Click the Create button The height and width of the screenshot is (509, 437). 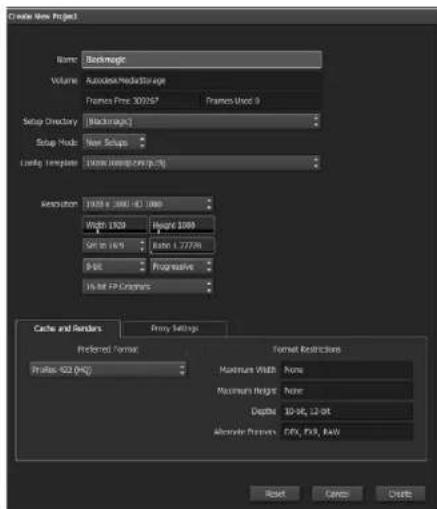click(x=400, y=494)
